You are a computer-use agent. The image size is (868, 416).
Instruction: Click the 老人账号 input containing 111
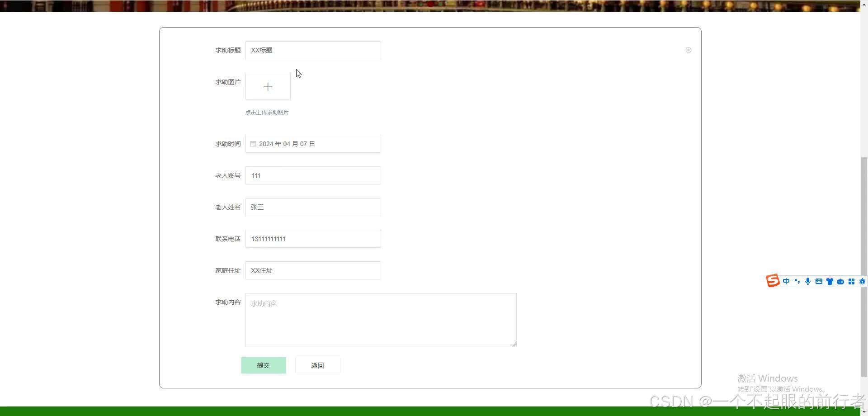pyautogui.click(x=313, y=175)
